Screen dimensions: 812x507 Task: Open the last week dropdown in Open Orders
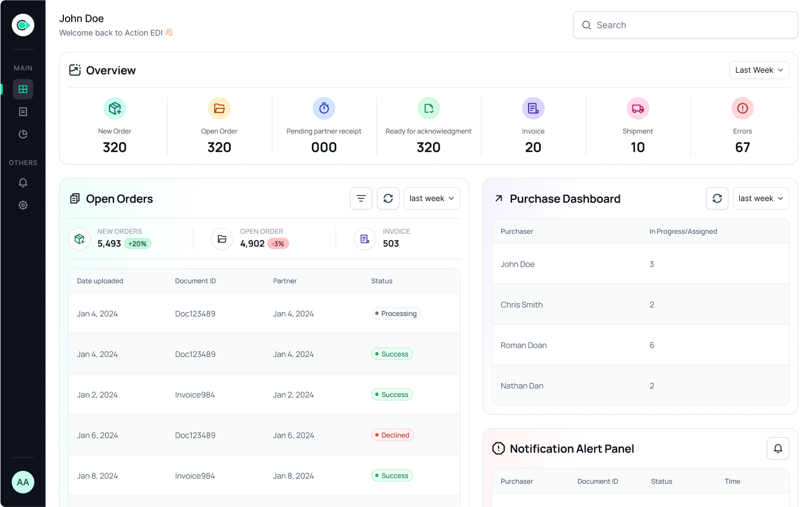pyautogui.click(x=432, y=198)
